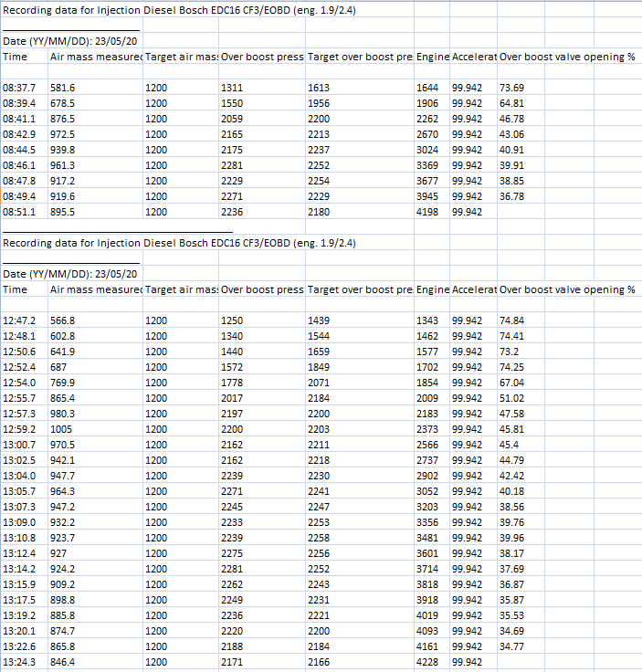Click the time cell 08:47.8
Viewport: 642px width, 672px height.
pyautogui.click(x=19, y=181)
